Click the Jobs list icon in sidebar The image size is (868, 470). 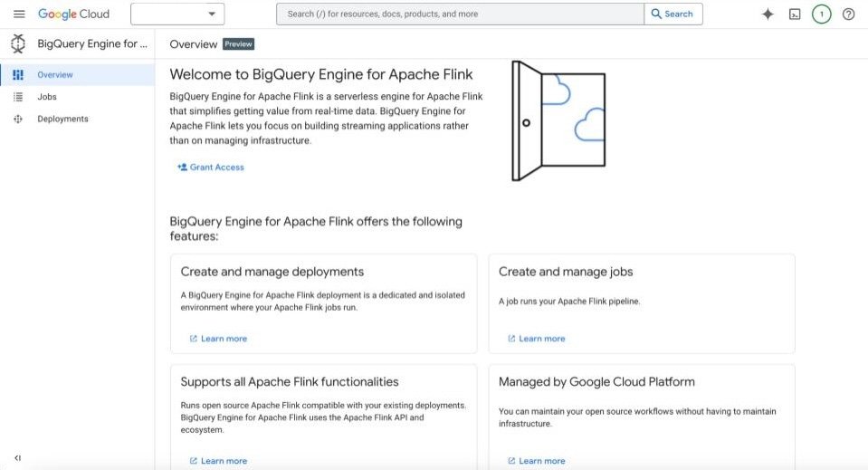18,97
